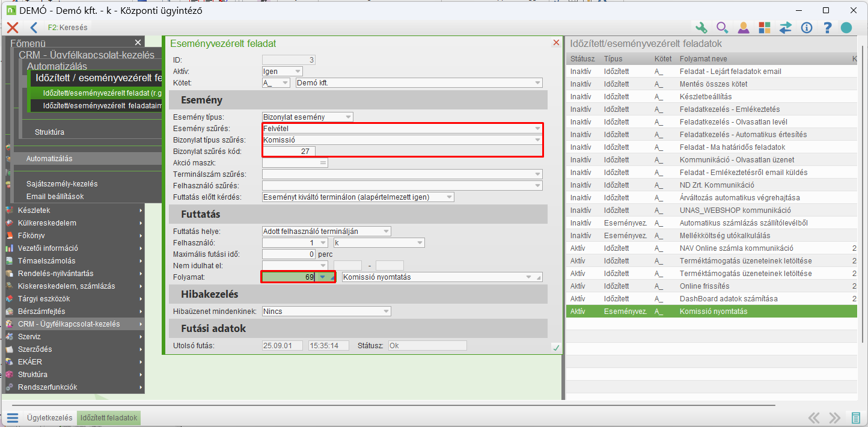Viewport: 868px width, 427px height.
Task: Select the Online frissítés row
Action: 712,286
